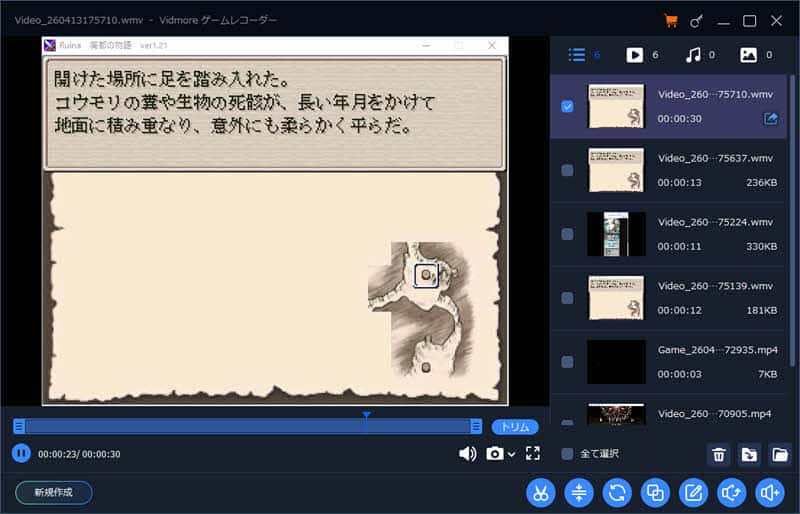Uncheck Video_260···75710.wmv checkbox

(567, 106)
